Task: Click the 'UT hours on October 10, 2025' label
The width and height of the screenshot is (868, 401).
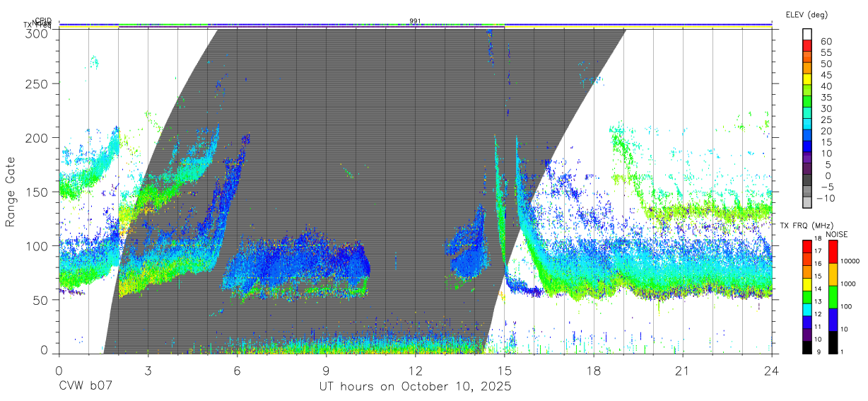Action: (x=415, y=387)
